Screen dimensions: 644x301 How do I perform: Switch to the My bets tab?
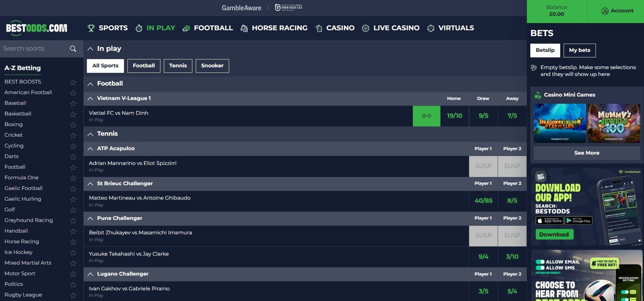[580, 50]
